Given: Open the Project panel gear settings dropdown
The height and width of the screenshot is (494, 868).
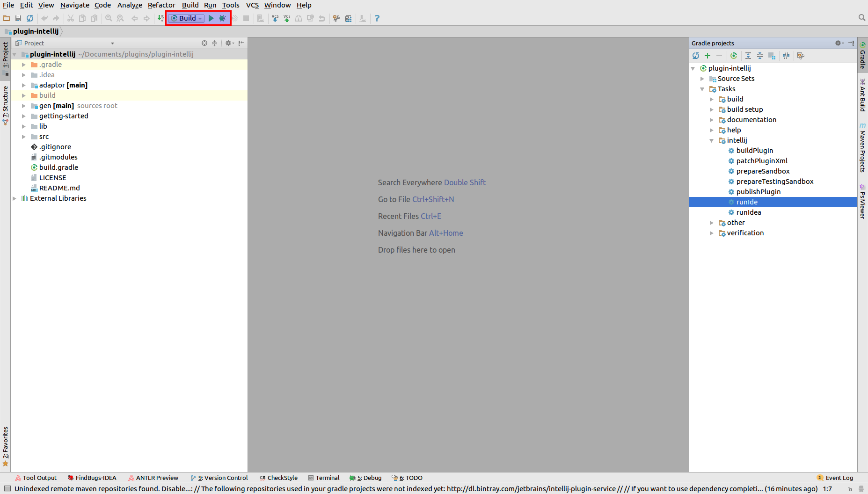Looking at the screenshot, I should click(x=230, y=43).
